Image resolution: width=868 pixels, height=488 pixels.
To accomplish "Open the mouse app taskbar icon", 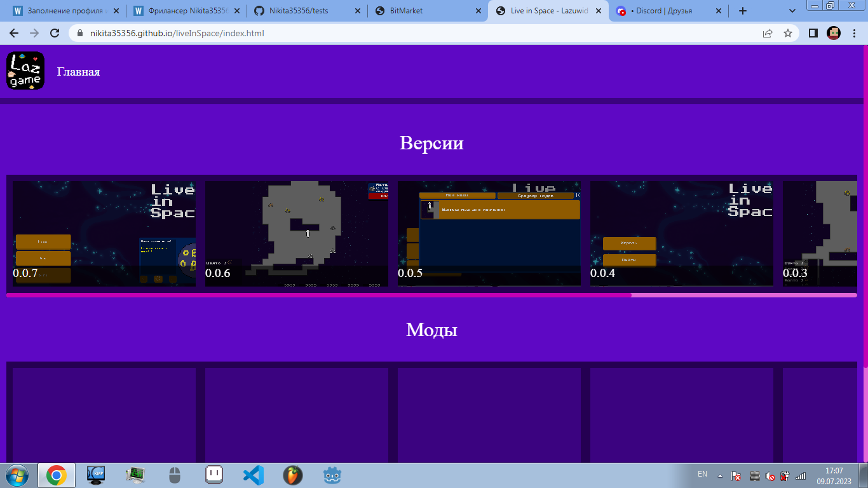I will (175, 475).
